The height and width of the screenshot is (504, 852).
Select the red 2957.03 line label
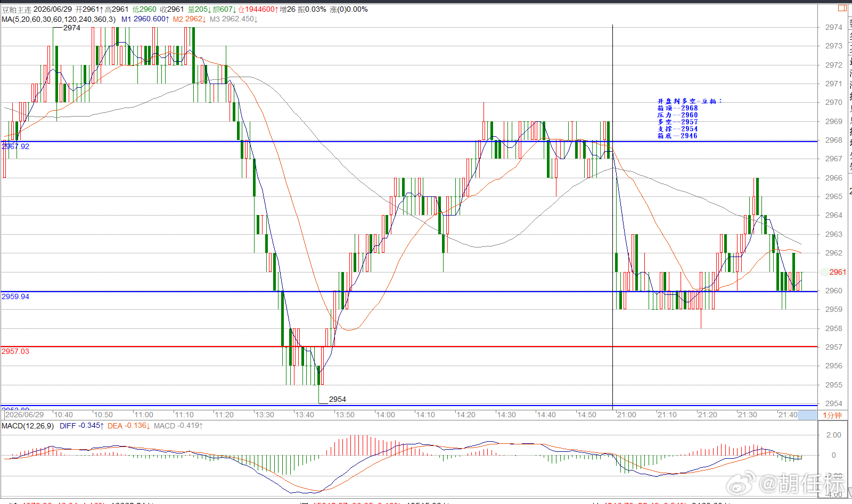[x=15, y=351]
